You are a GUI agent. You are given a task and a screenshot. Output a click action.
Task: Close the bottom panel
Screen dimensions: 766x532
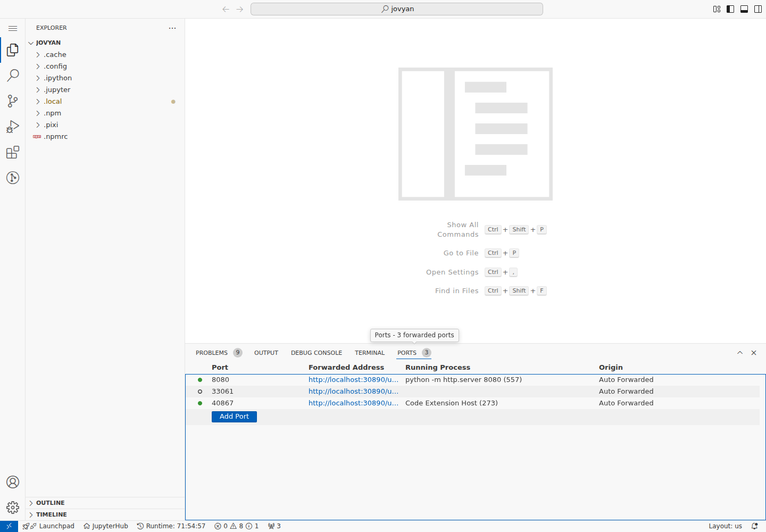tap(754, 353)
